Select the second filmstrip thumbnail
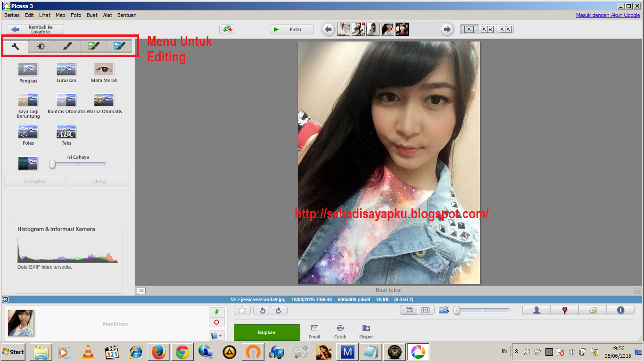The image size is (644, 362). pos(358,29)
